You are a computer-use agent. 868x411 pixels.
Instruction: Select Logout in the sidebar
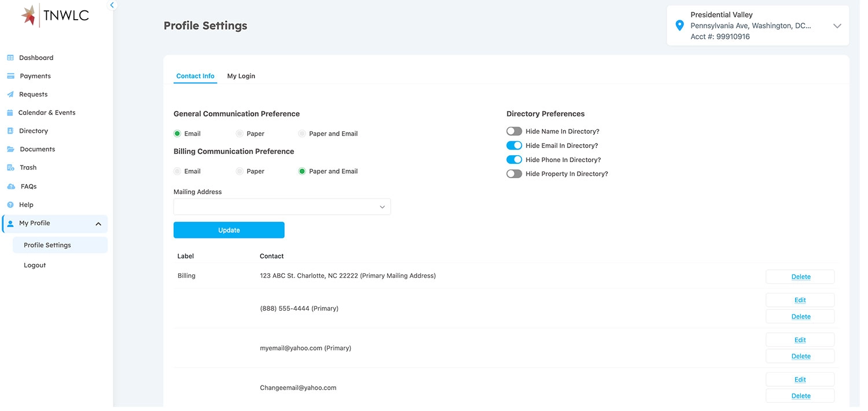pos(35,266)
